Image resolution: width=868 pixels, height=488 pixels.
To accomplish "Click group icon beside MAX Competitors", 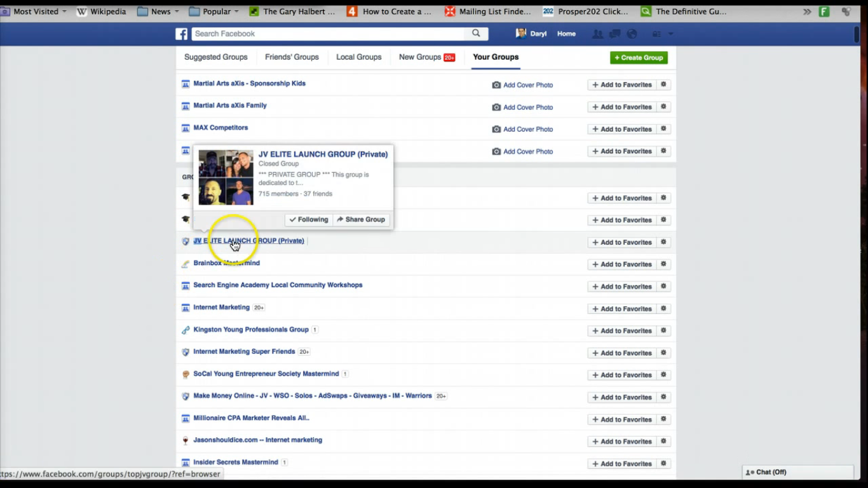I will click(186, 128).
